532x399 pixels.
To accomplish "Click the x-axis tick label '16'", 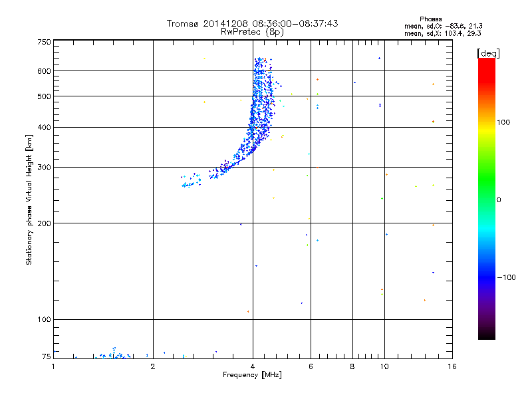I will pos(452,366).
